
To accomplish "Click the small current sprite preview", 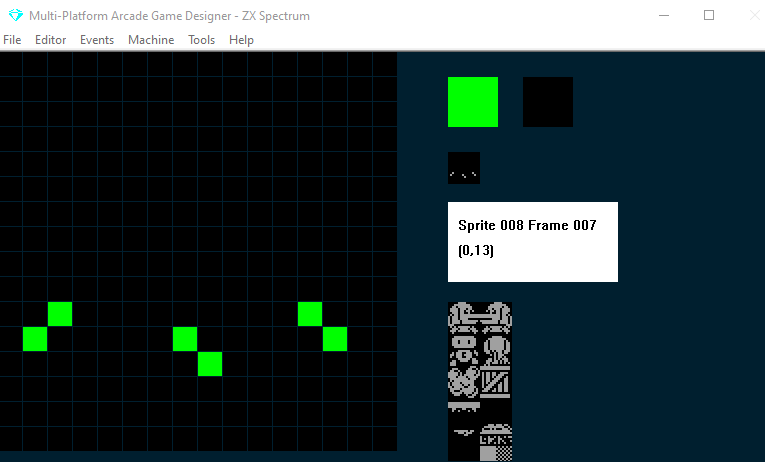I will tap(464, 168).
